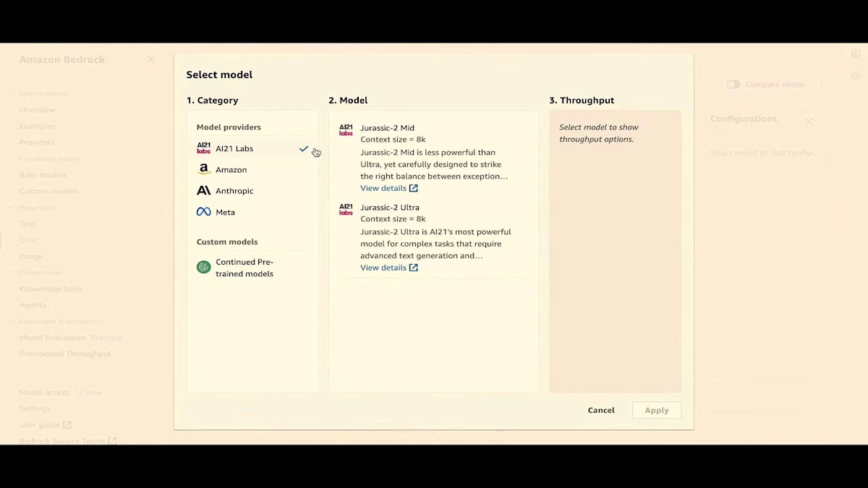Click 'Context size = 8k' under Jurassic-2 Mid

(393, 140)
